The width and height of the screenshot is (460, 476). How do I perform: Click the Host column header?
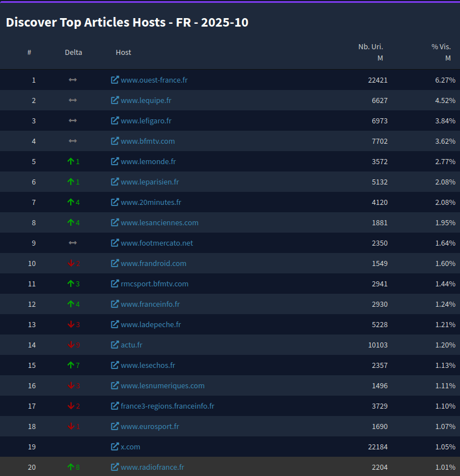(x=123, y=52)
